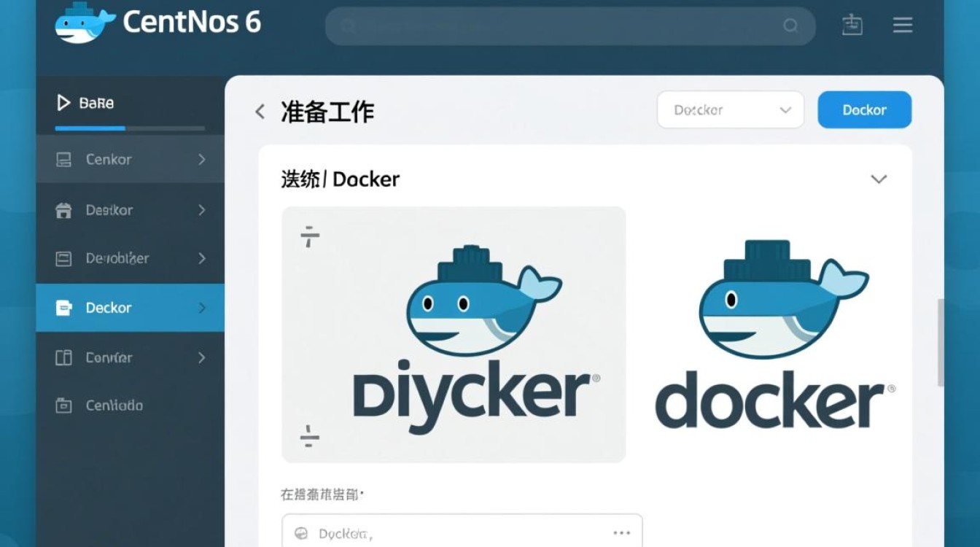Image resolution: width=980 pixels, height=547 pixels.
Task: Click the 准备工作 heading
Action: tap(327, 112)
